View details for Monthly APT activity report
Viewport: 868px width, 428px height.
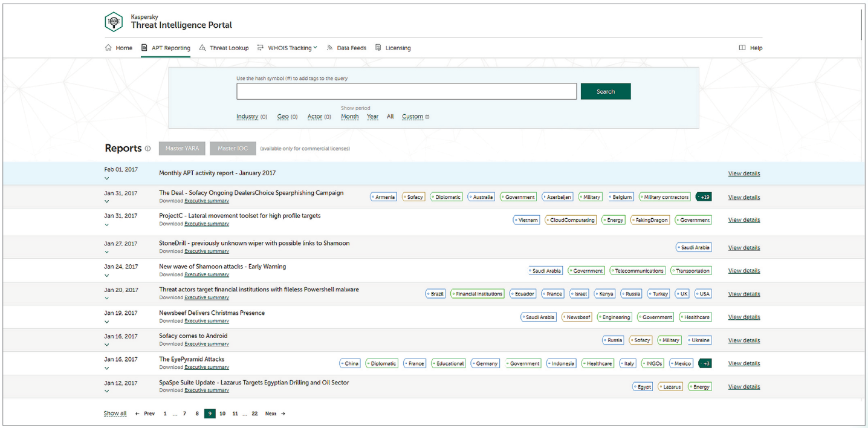tap(744, 173)
